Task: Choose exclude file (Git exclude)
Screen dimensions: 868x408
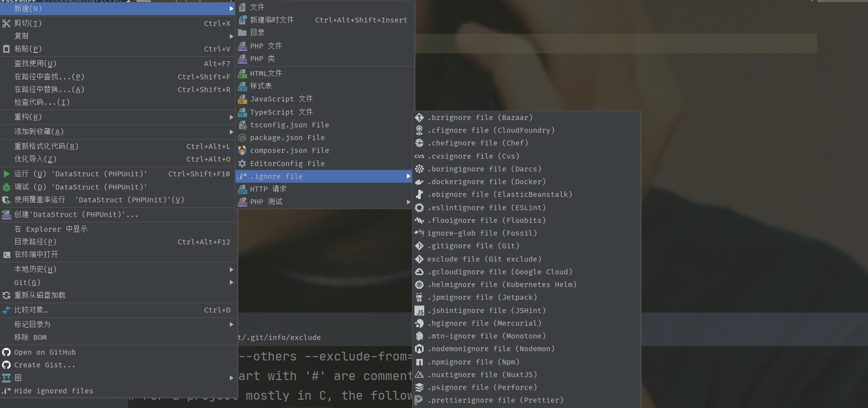Action: (527, 259)
